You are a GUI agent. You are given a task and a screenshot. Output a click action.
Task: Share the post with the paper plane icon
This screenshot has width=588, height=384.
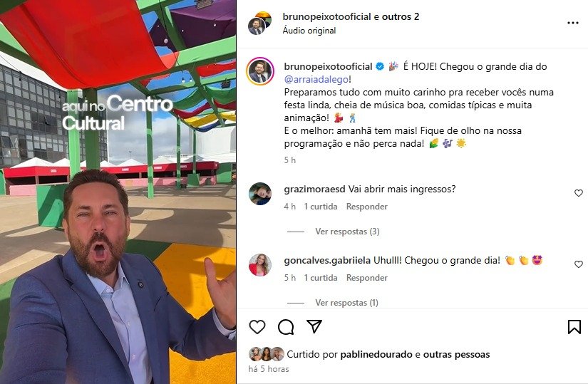point(314,326)
